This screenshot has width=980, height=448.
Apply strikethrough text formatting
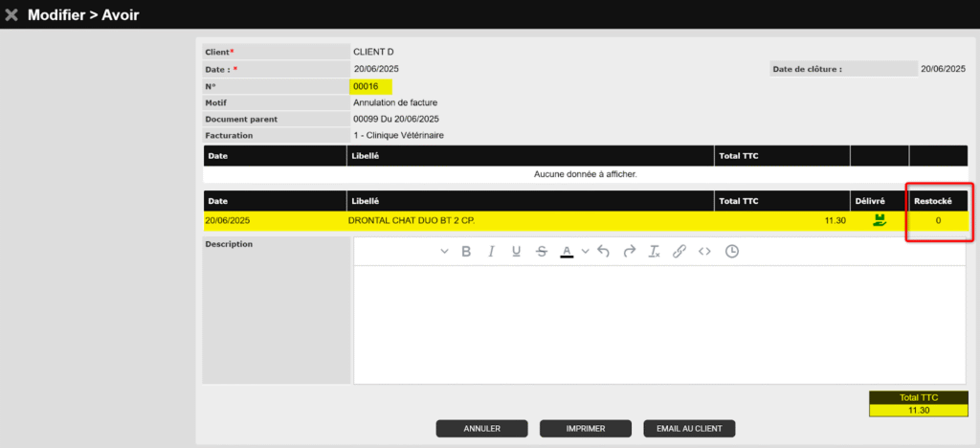[x=542, y=252]
